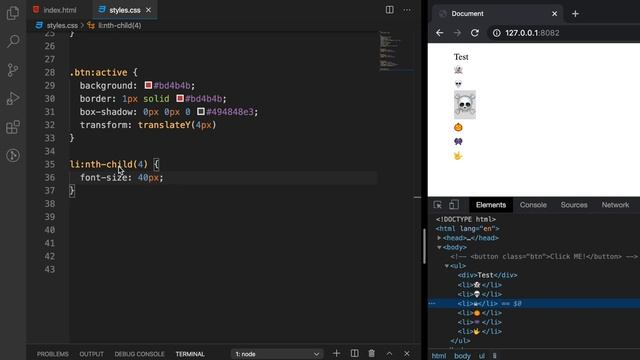Open color picker for #494848e3 swatch
Screen dimensions: 640x360
click(x=200, y=111)
